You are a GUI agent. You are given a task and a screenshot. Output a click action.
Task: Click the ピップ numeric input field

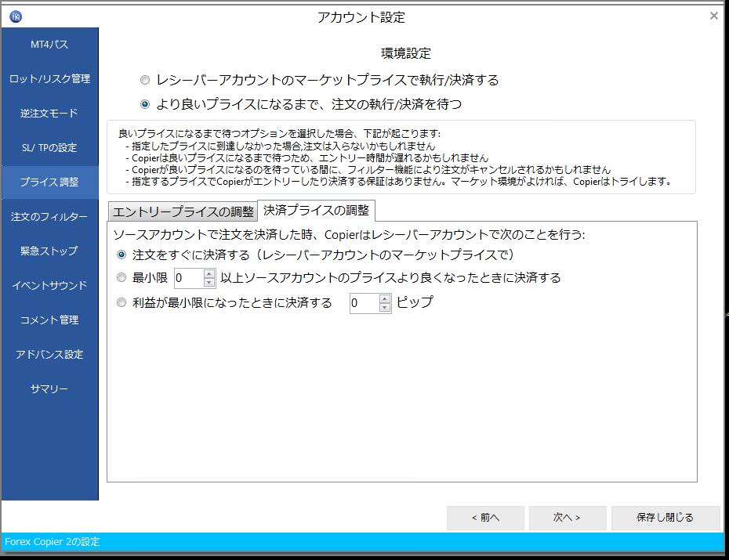(364, 303)
